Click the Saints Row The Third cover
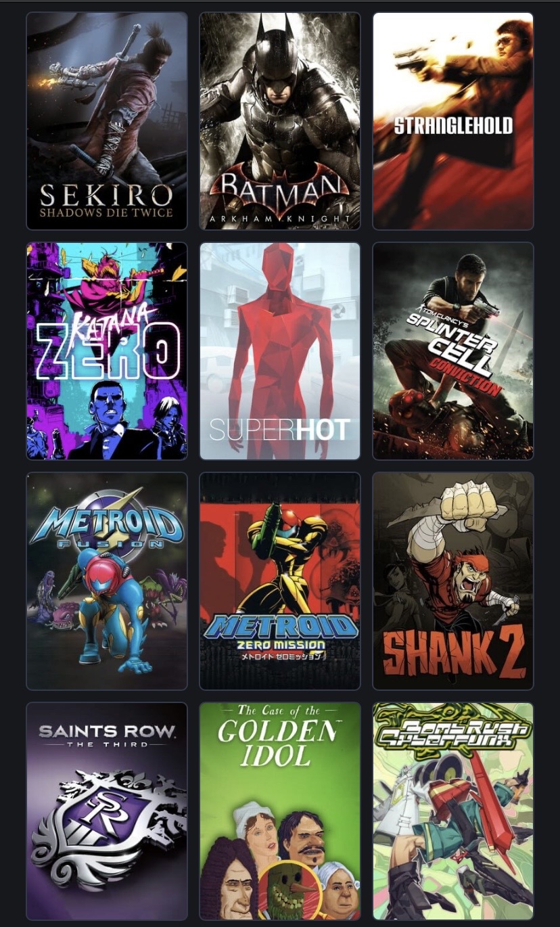This screenshot has height=927, width=560. point(107,811)
